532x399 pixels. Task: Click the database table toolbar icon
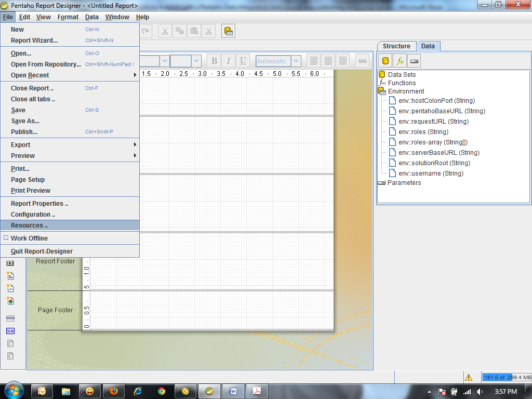tap(229, 31)
